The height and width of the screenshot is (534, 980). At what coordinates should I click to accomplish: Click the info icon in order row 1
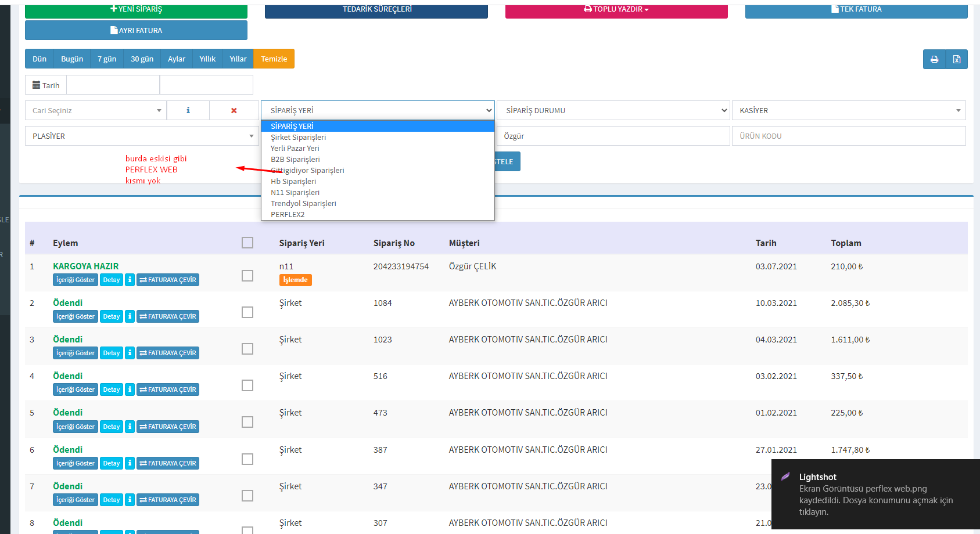(130, 280)
